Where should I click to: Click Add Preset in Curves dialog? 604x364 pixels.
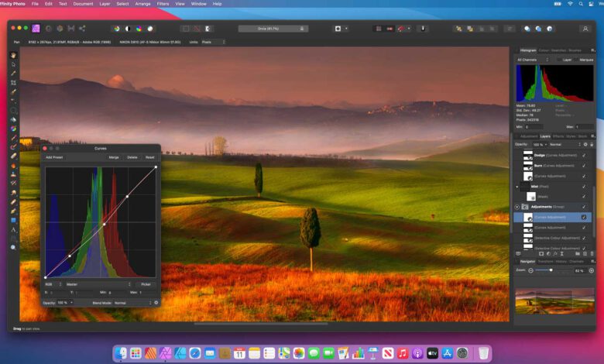click(x=54, y=157)
